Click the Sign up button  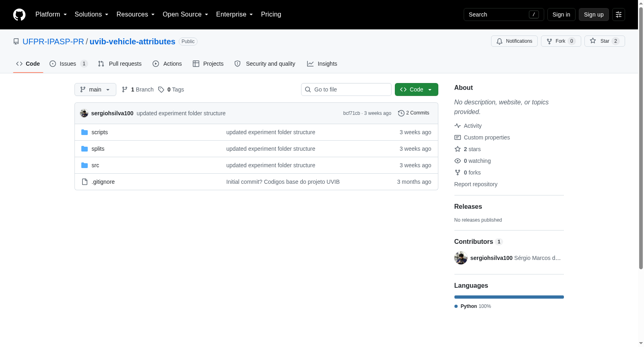point(594,15)
